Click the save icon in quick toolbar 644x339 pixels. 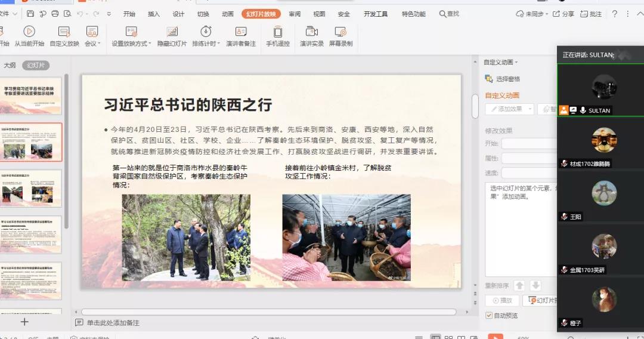coord(30,14)
